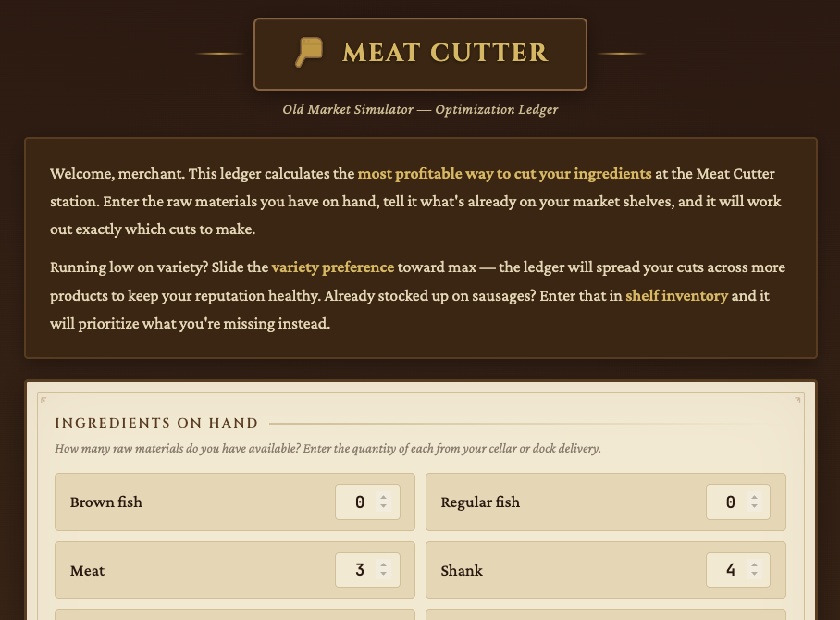
Task: Decrease the Brown fish quantity using the down arrow
Action: click(x=382, y=507)
